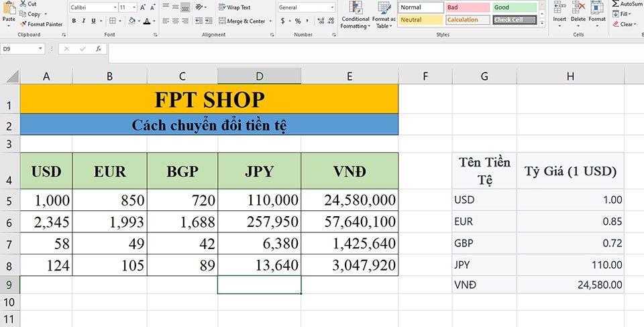Screen dimensions: 644x327
Task: Open the text Orientation tool
Action: point(199,7)
